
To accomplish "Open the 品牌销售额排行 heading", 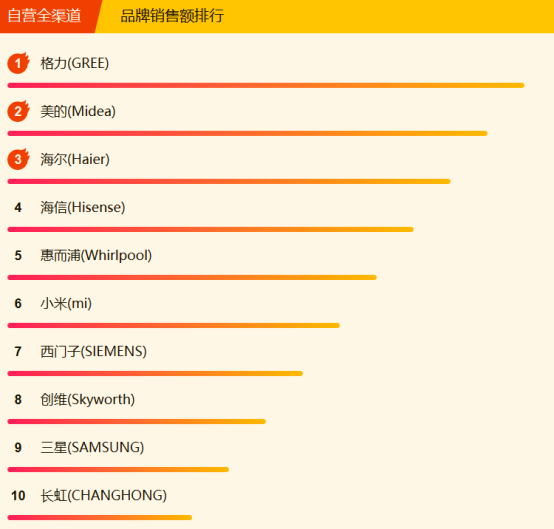I will 172,16.
